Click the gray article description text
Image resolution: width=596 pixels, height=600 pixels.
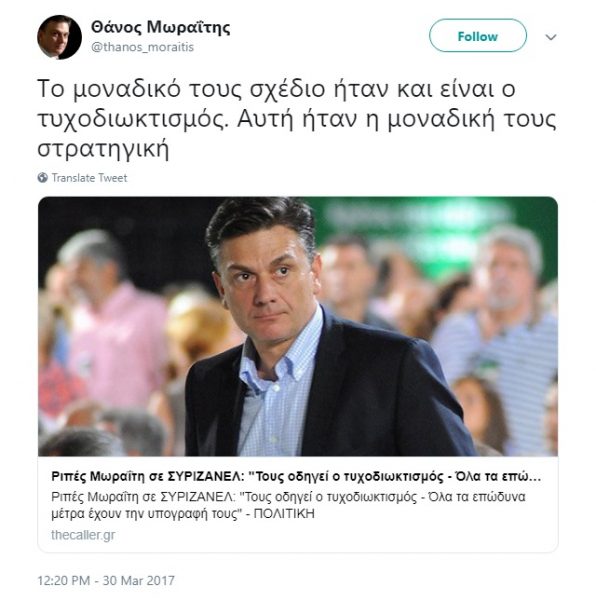point(288,505)
